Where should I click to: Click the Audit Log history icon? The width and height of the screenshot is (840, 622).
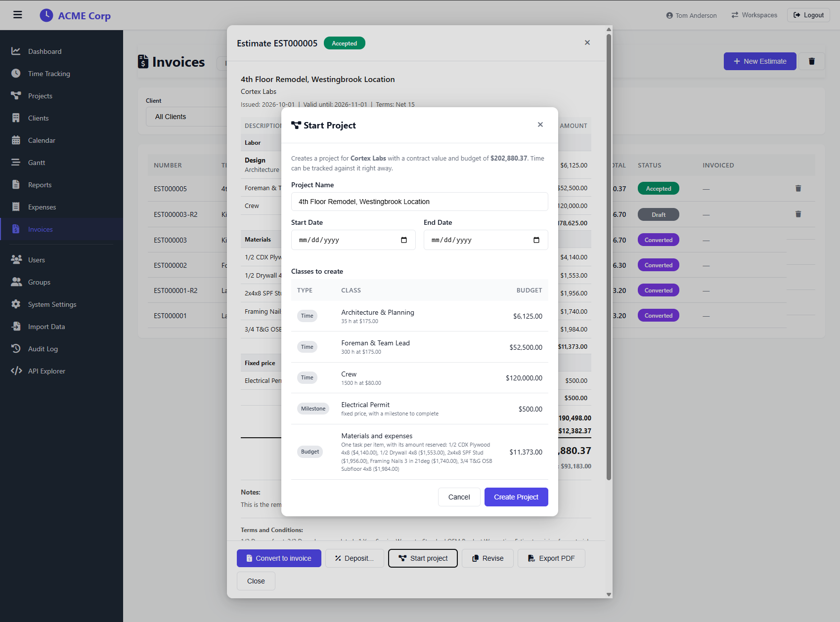coord(16,349)
